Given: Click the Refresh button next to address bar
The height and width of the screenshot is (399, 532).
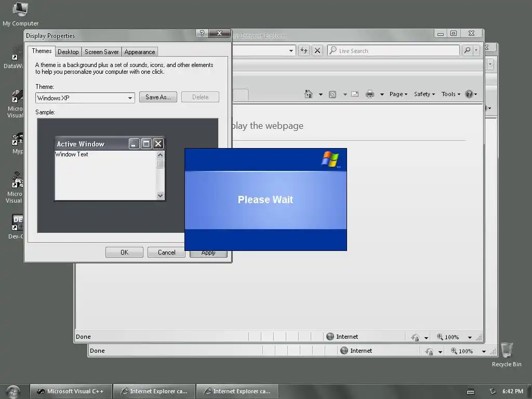Looking at the screenshot, I should (x=303, y=50).
